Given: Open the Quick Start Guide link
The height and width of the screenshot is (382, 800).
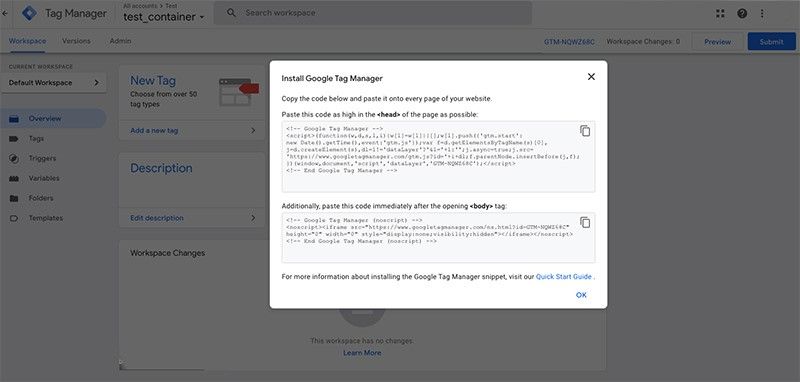Looking at the screenshot, I should [x=564, y=276].
